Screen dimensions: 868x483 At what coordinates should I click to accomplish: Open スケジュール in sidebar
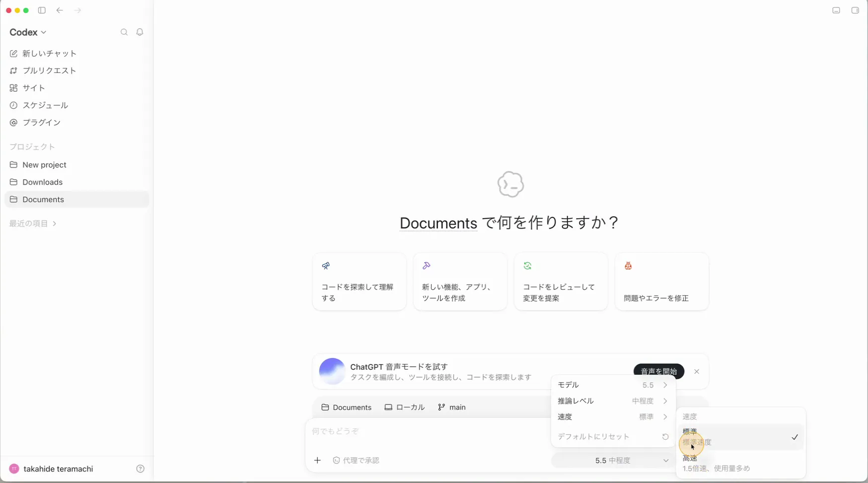click(76, 105)
